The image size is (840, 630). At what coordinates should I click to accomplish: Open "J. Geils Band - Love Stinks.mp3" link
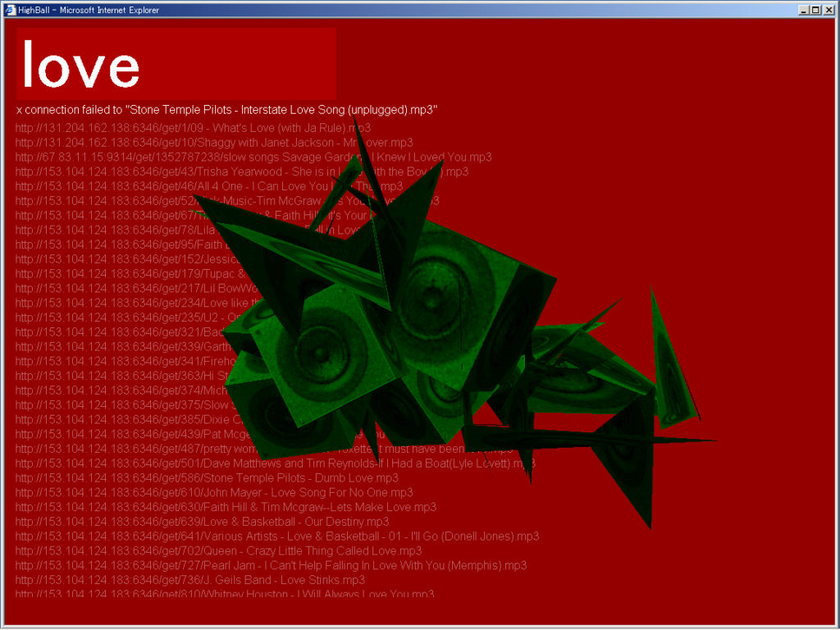[x=190, y=580]
